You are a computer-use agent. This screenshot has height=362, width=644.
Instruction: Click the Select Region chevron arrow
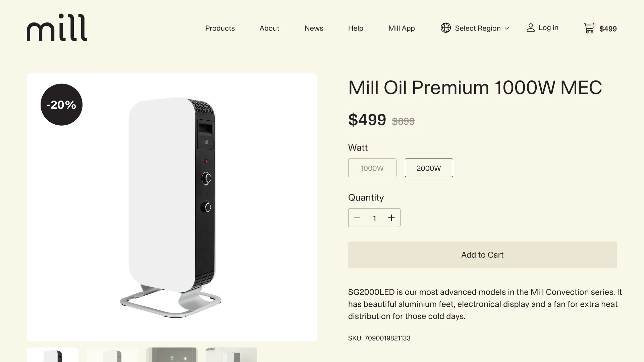(x=507, y=28)
